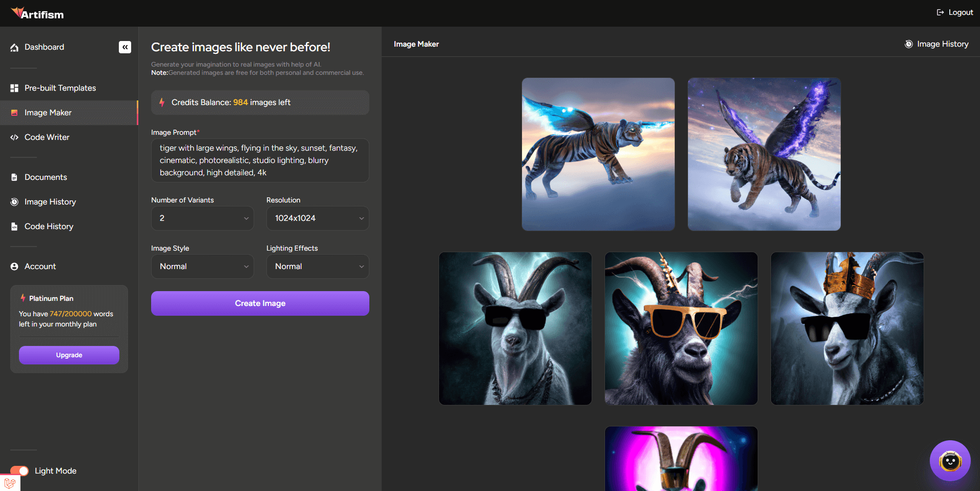This screenshot has height=491, width=980.
Task: Click the '747/200000' words count
Action: pyautogui.click(x=71, y=314)
